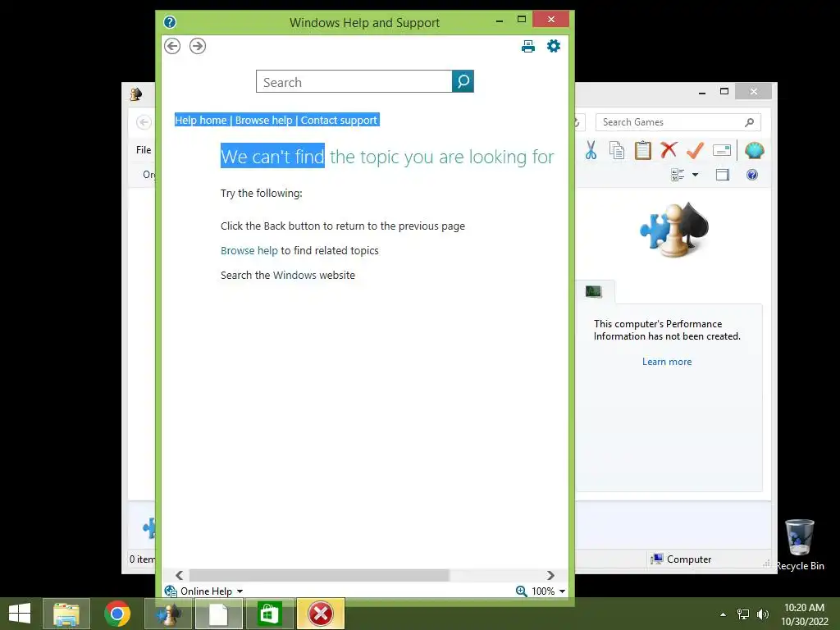Click the volume speaker tray icon
Image resolution: width=840 pixels, height=630 pixels.
point(763,614)
